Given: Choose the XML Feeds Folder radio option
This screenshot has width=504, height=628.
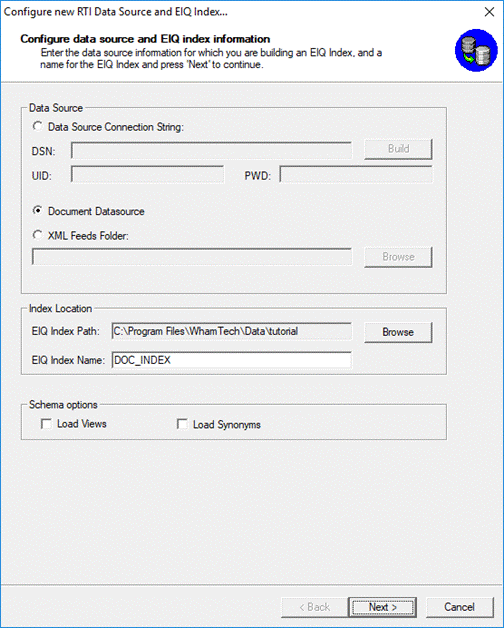Looking at the screenshot, I should (37, 235).
